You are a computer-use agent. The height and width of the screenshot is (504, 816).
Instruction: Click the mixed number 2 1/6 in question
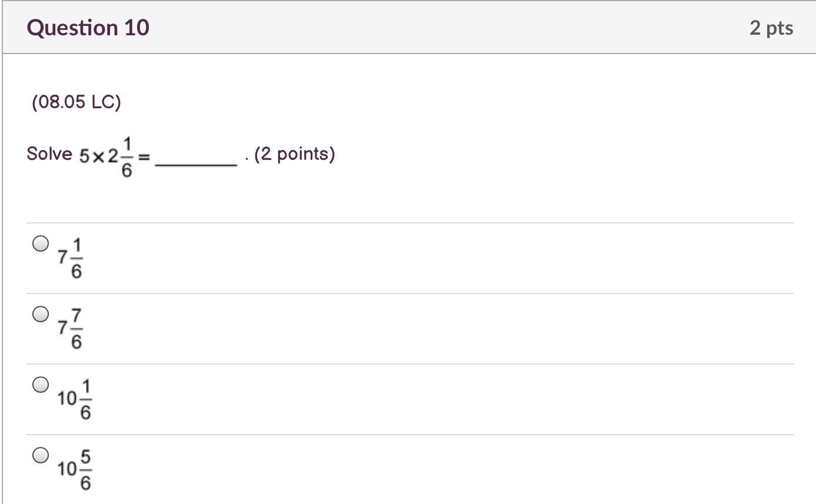tap(121, 157)
